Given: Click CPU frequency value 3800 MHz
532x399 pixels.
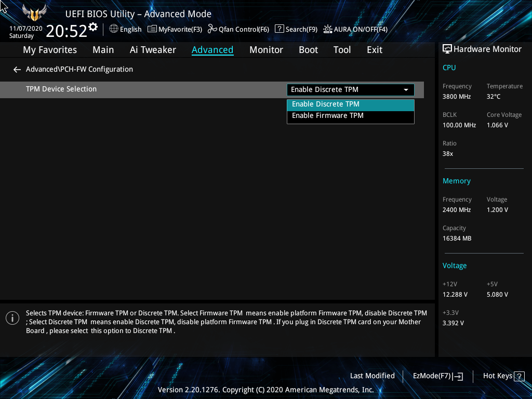Looking at the screenshot, I should pyautogui.click(x=456, y=97).
